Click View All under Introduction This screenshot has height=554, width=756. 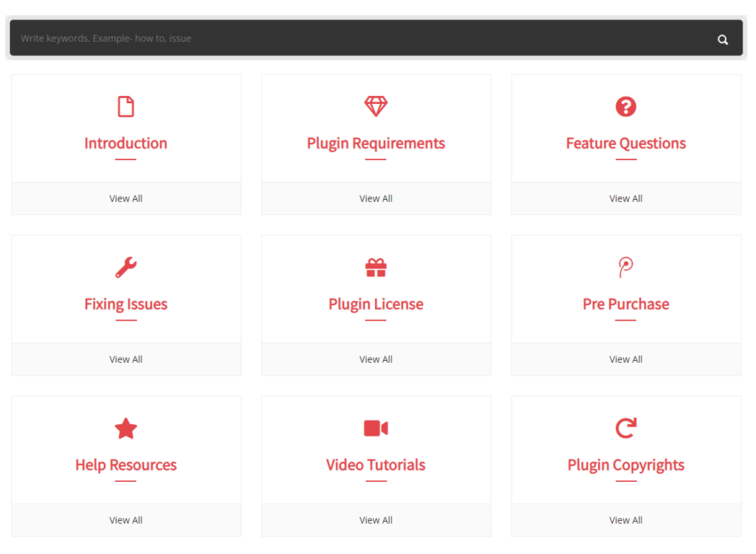(x=126, y=198)
